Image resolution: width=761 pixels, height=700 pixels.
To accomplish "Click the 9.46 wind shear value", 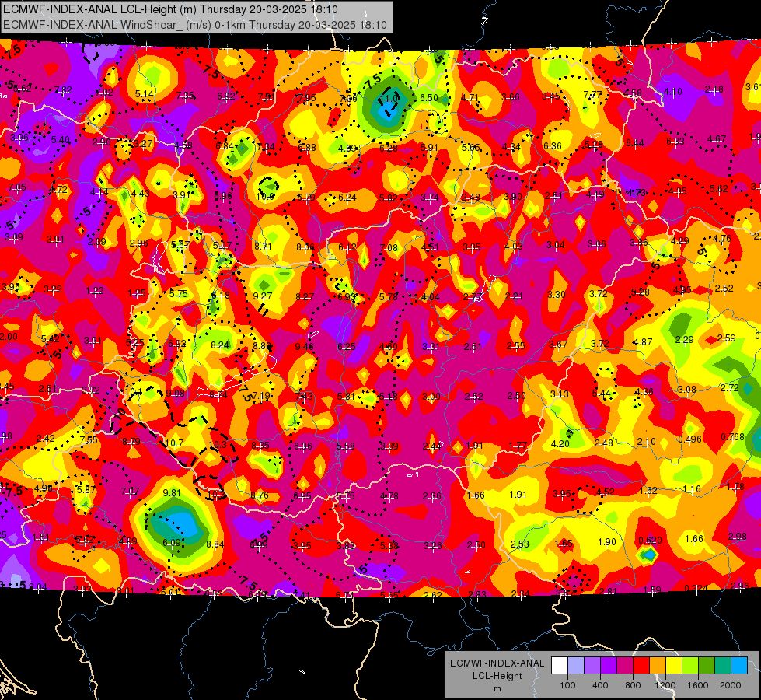I will pyautogui.click(x=304, y=346).
